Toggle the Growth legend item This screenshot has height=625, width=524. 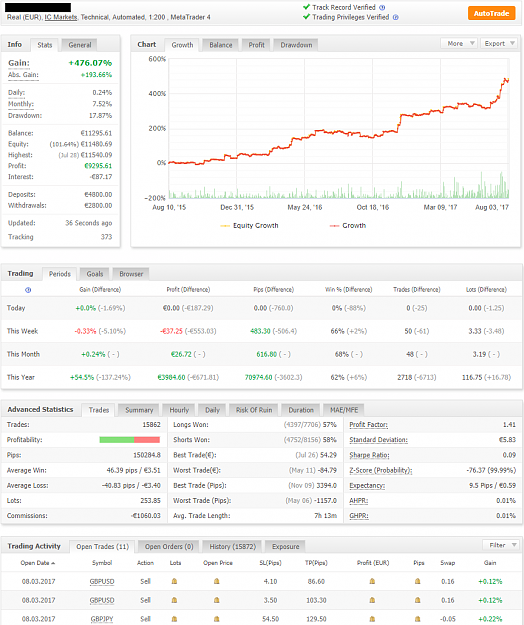(x=348, y=226)
